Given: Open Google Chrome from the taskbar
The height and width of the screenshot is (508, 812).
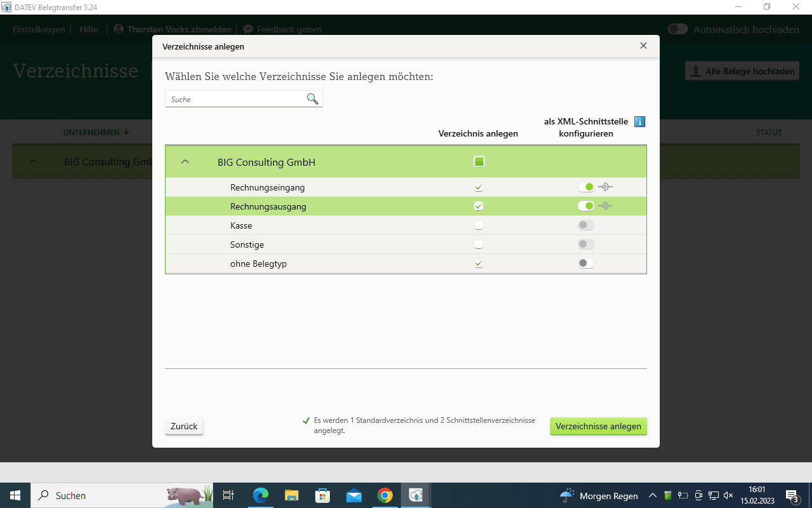Looking at the screenshot, I should [384, 495].
